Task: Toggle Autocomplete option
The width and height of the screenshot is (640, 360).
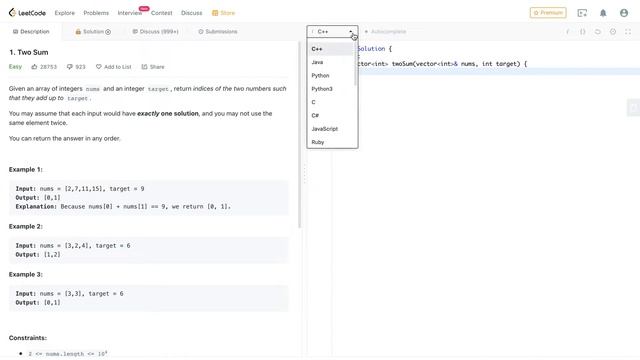Action: 385,31
